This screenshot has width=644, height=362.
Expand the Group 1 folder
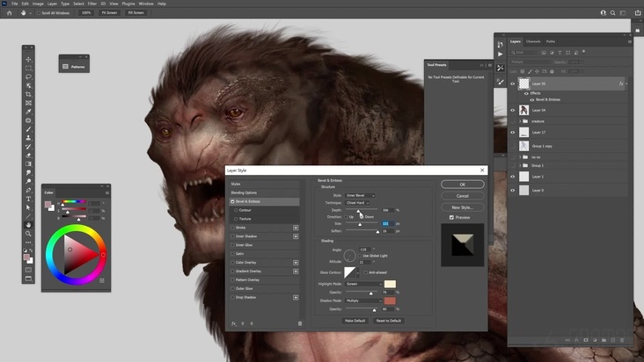point(520,166)
